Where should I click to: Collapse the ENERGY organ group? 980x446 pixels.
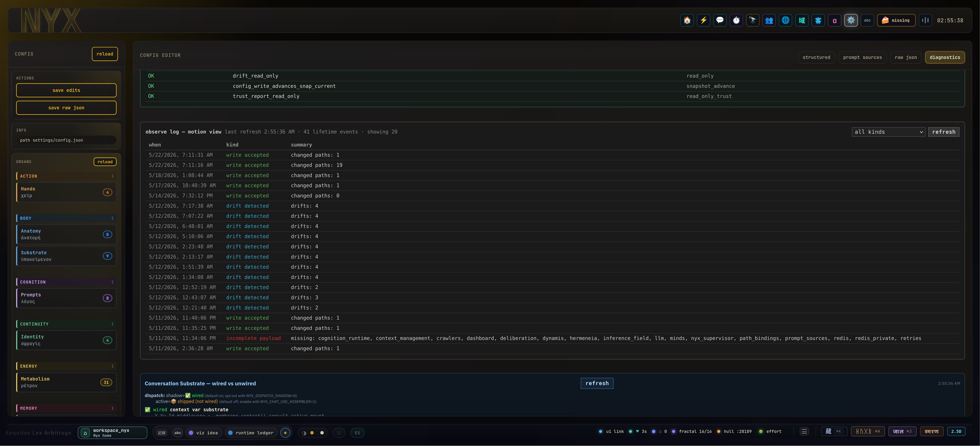coord(66,366)
